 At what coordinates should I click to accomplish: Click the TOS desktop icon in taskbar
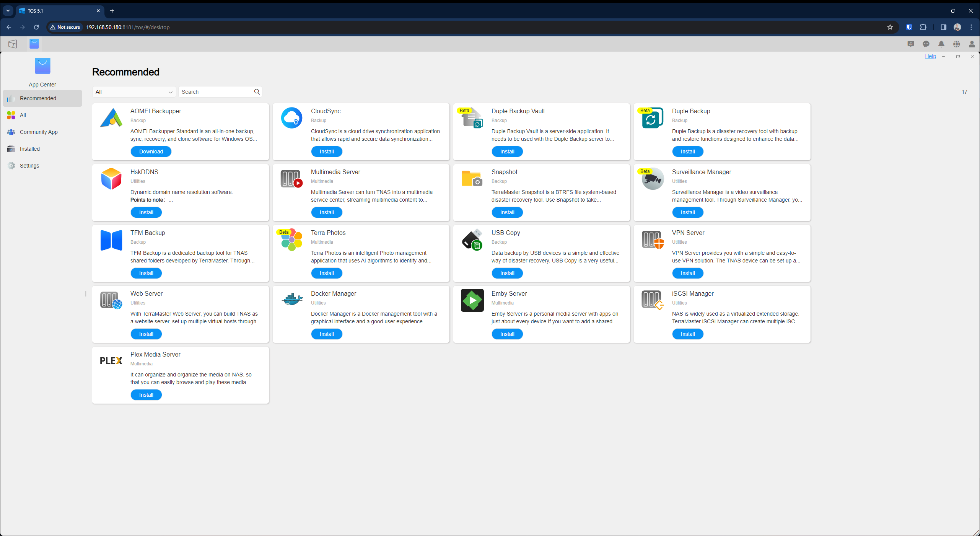13,44
